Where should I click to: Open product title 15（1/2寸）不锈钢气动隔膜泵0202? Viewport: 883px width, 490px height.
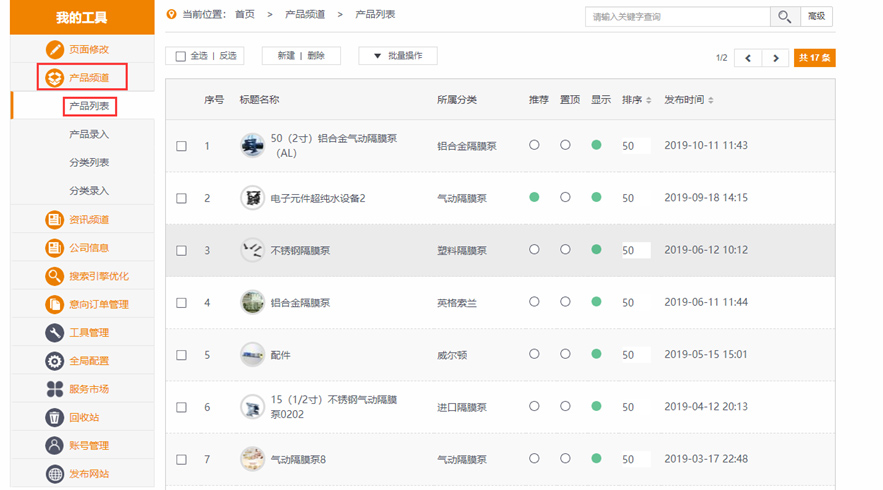(x=334, y=407)
